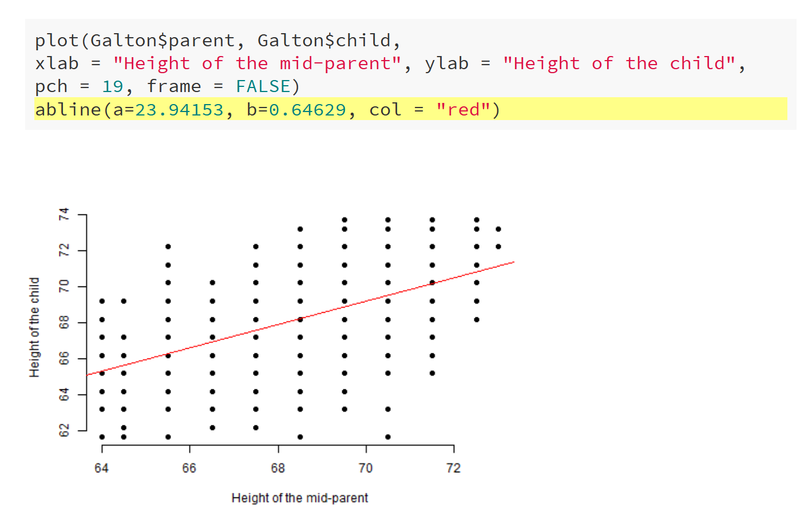The image size is (812, 530).
Task: Click the rotated y-axis title of the plot
Action: tap(35, 327)
